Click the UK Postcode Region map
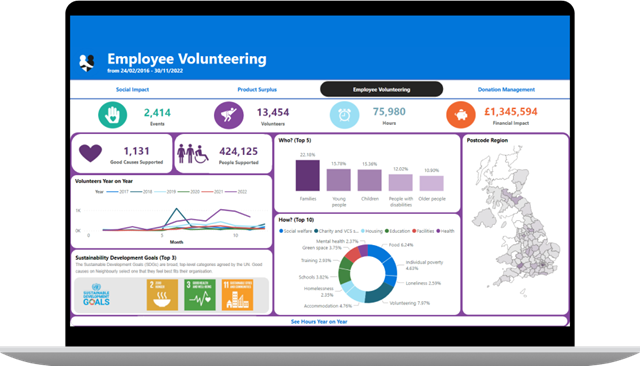 [x=516, y=222]
